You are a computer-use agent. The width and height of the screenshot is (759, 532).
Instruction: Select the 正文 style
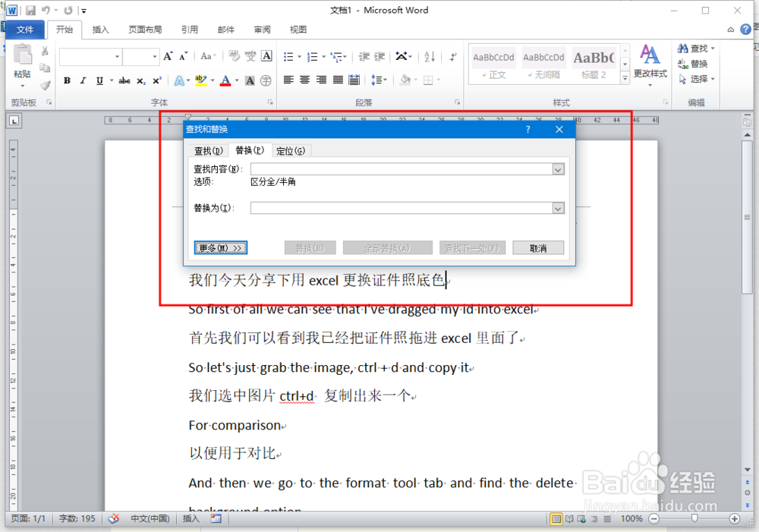pos(494,65)
